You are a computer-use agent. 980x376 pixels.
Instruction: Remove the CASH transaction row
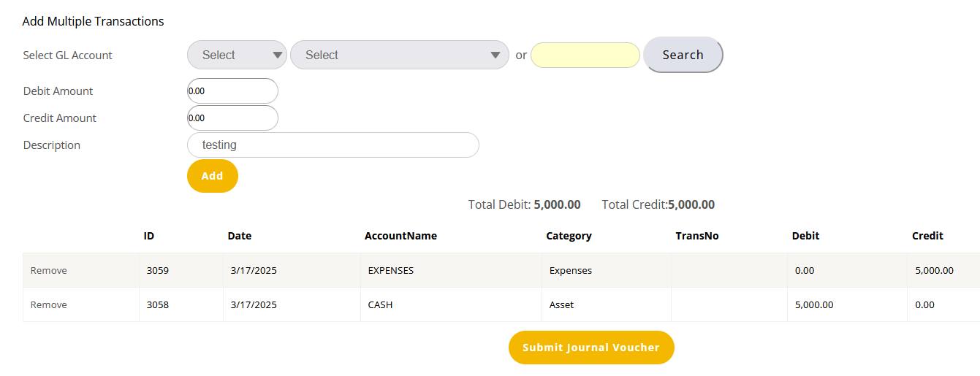[x=49, y=305]
